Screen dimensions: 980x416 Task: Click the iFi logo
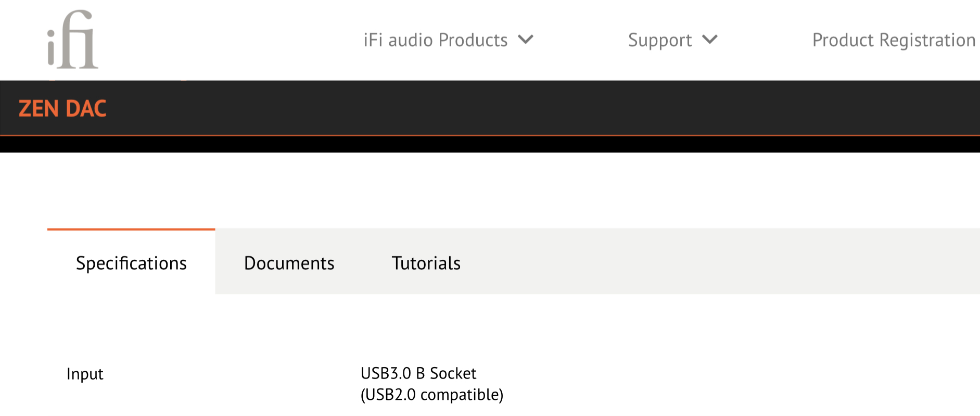73,40
